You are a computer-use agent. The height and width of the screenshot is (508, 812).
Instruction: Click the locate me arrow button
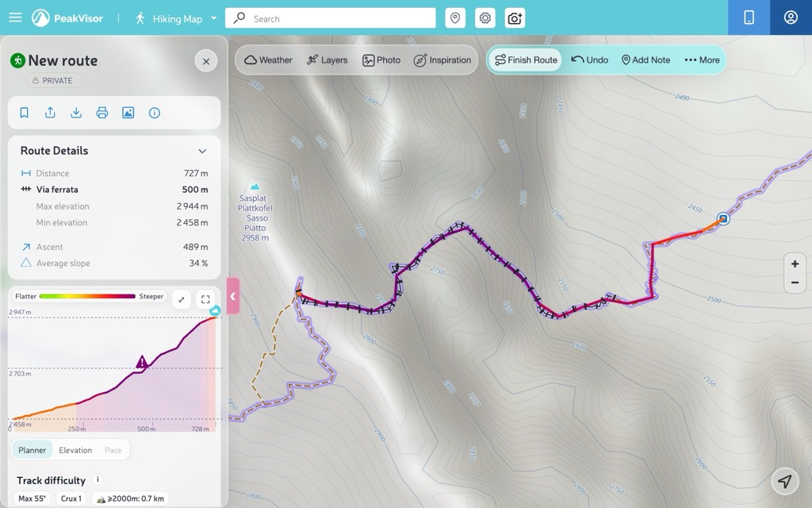point(785,481)
